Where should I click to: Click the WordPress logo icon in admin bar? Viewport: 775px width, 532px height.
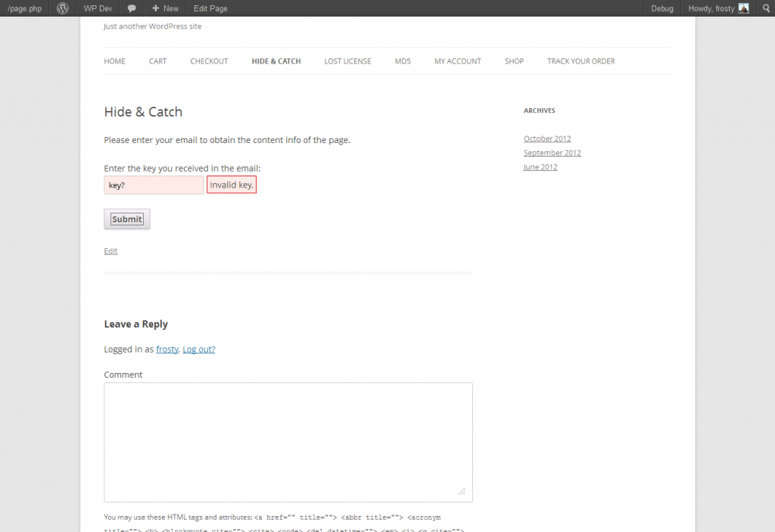click(63, 8)
